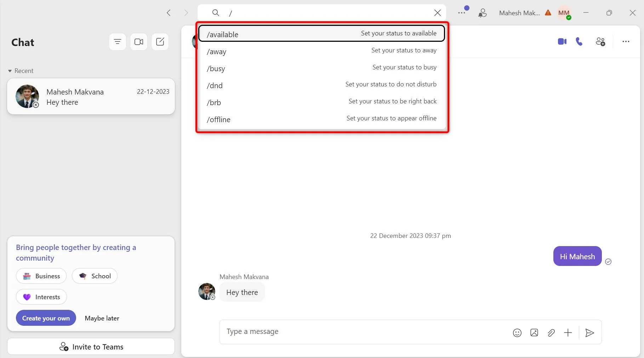The width and height of the screenshot is (644, 358).
Task: Open the chat filter icon
Action: click(x=117, y=41)
